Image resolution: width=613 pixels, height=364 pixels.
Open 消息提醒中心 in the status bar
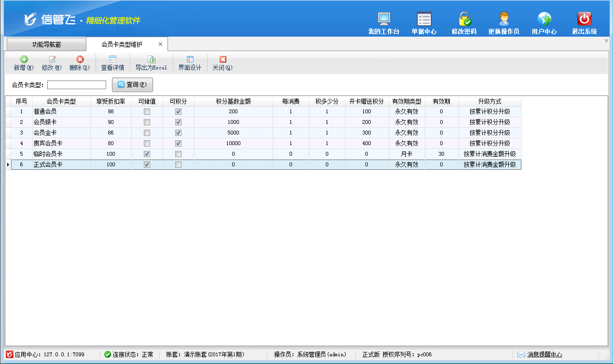[x=540, y=354]
